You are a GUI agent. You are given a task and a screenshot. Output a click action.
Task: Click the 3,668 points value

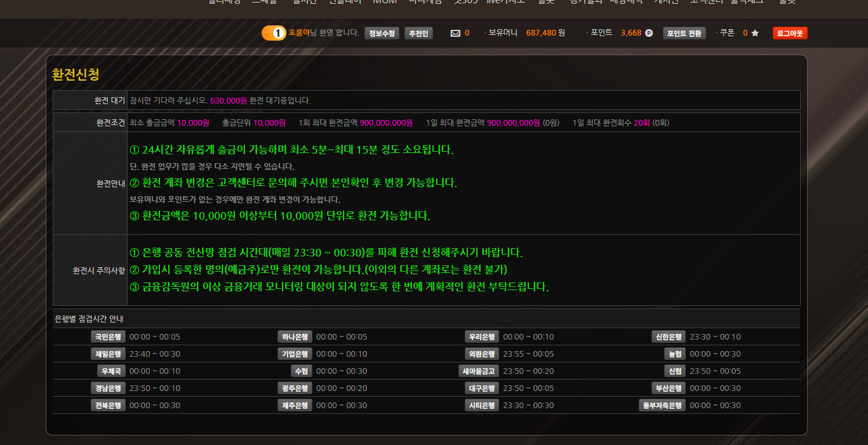(x=631, y=33)
